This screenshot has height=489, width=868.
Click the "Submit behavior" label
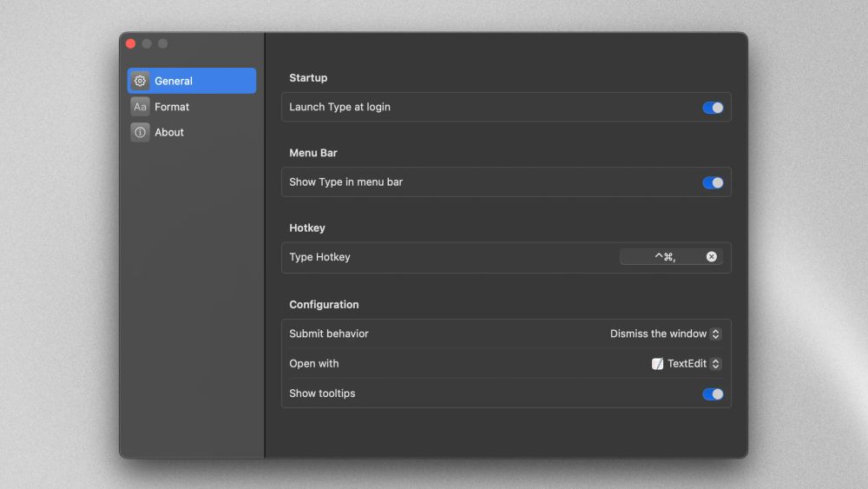click(x=328, y=334)
